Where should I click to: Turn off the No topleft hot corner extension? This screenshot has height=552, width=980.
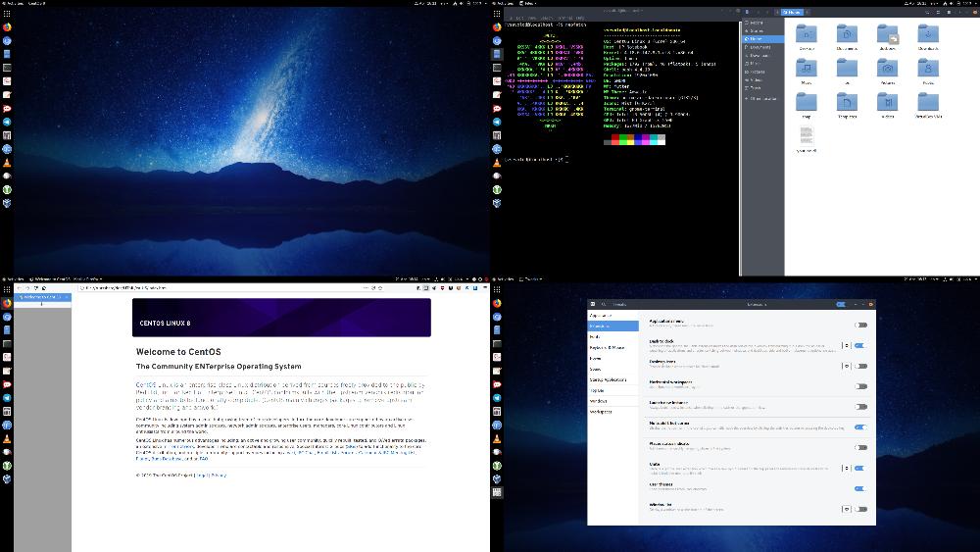click(860, 427)
